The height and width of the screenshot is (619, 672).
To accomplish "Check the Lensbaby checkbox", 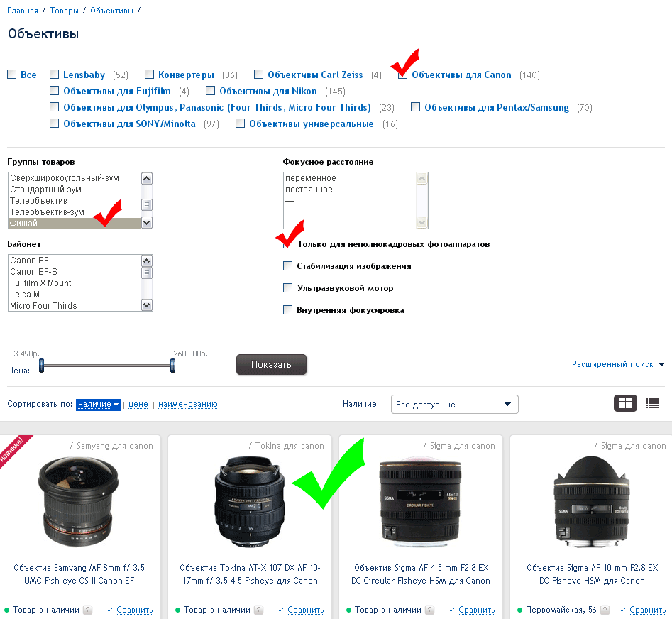I will (x=54, y=74).
